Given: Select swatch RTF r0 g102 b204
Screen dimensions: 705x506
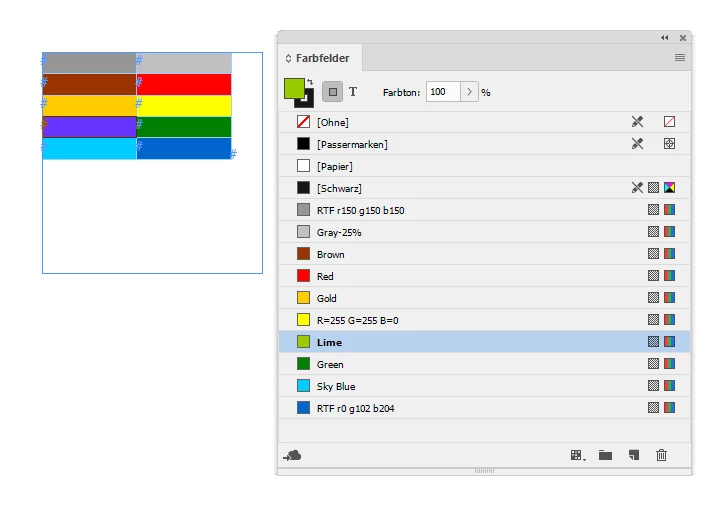Looking at the screenshot, I should (x=484, y=408).
